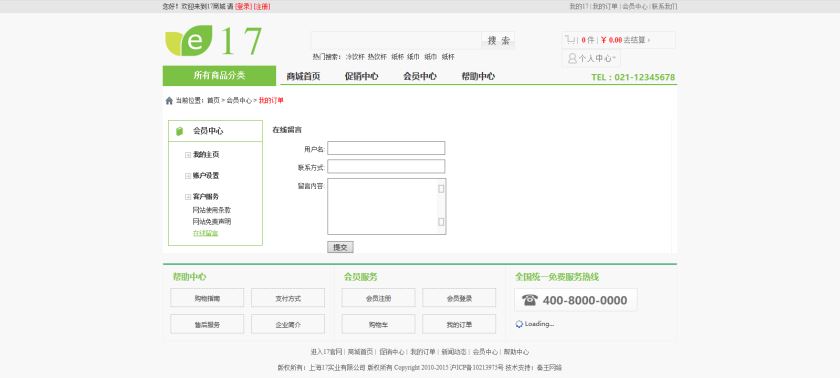Click 会员中心 in the breadcrumb

point(239,101)
